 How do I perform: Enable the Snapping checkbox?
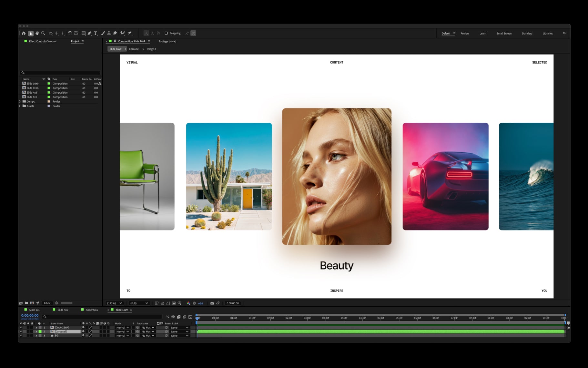pyautogui.click(x=166, y=33)
